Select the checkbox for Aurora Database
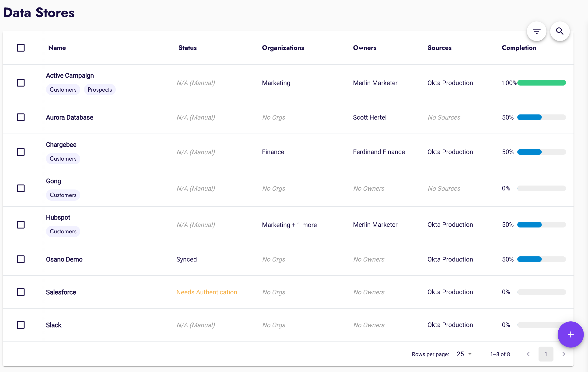Image resolution: width=588 pixels, height=372 pixels. (21, 117)
